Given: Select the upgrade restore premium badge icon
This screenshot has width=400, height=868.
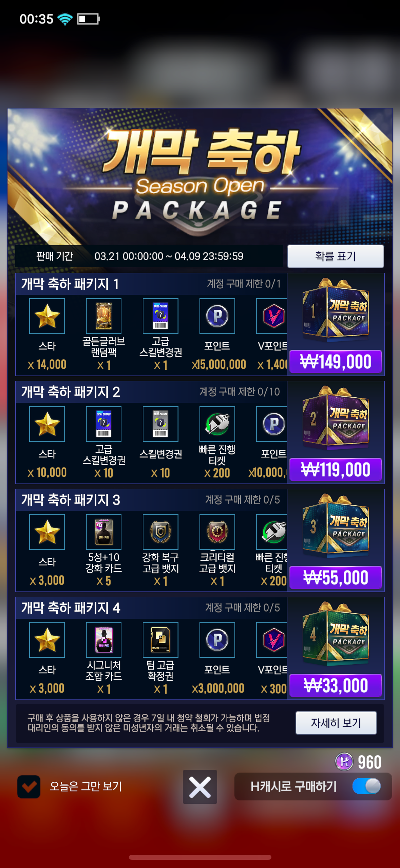Looking at the screenshot, I should point(160,532).
